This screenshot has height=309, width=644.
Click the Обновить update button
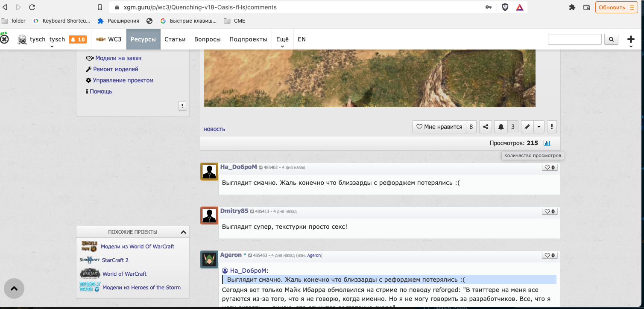[616, 7]
